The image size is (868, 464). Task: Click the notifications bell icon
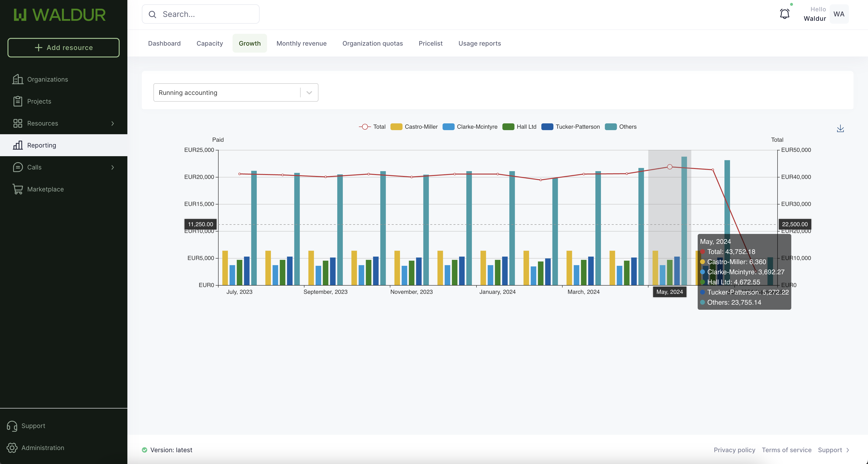[x=785, y=14]
